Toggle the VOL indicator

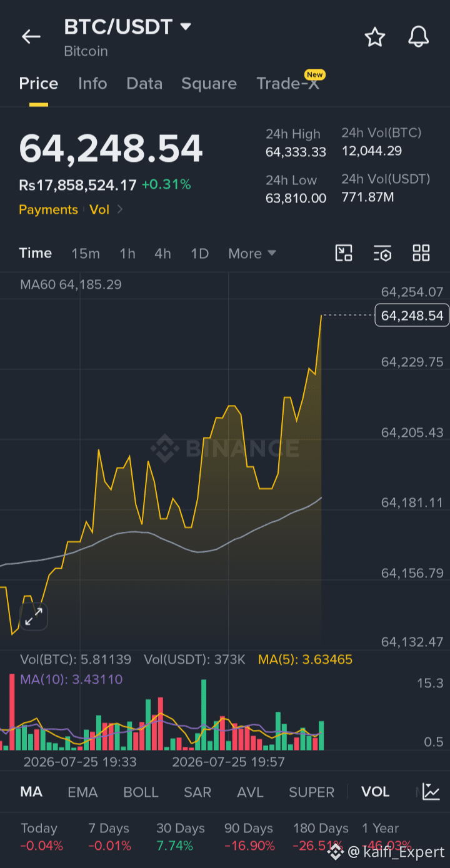pyautogui.click(x=375, y=792)
